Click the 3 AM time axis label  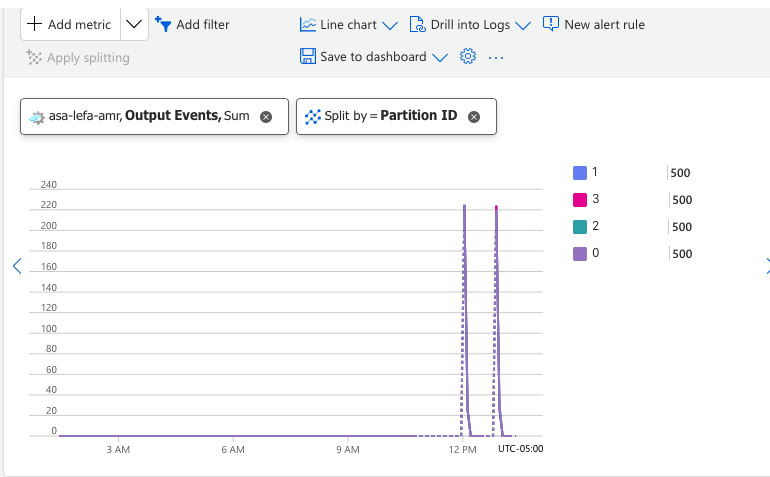(x=118, y=449)
